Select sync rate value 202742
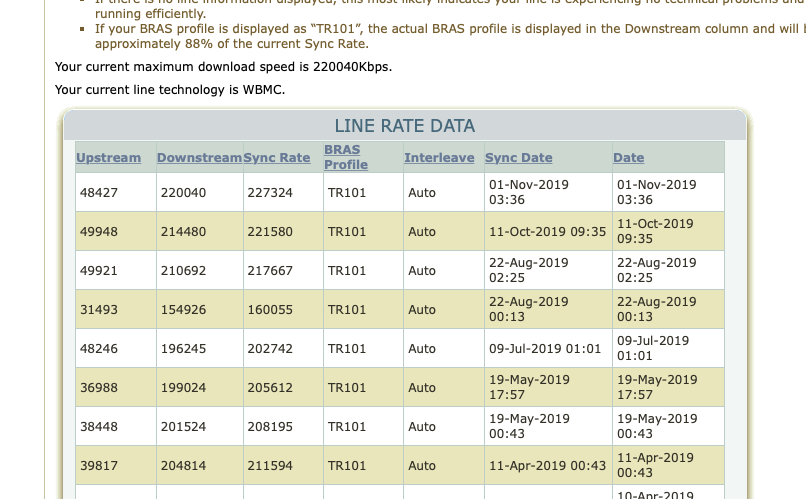Screen dimensions: 806x499 (x=270, y=349)
